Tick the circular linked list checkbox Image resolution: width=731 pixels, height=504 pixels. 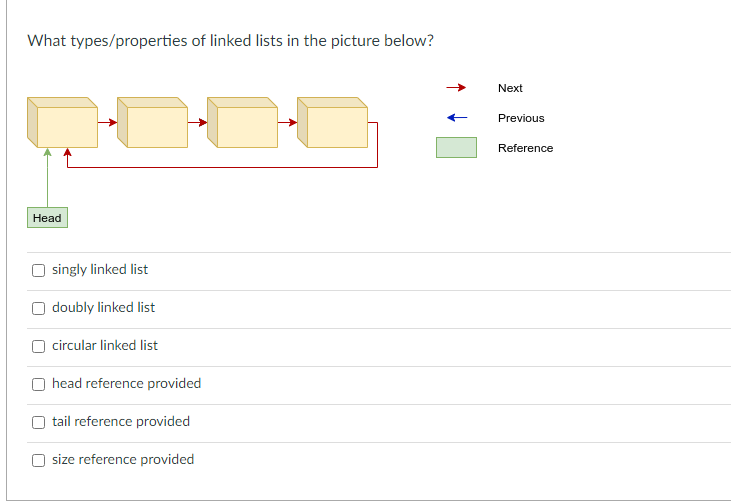point(38,346)
